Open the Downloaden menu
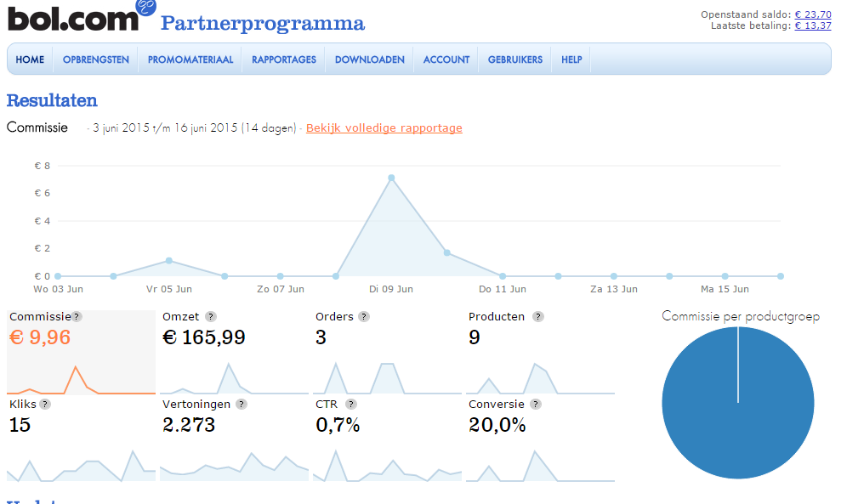The height and width of the screenshot is (504, 864). coord(370,59)
